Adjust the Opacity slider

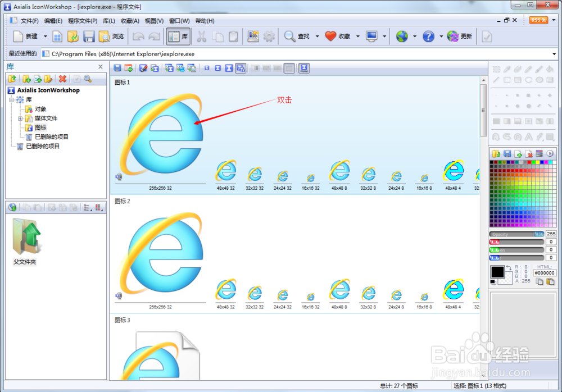516,234
